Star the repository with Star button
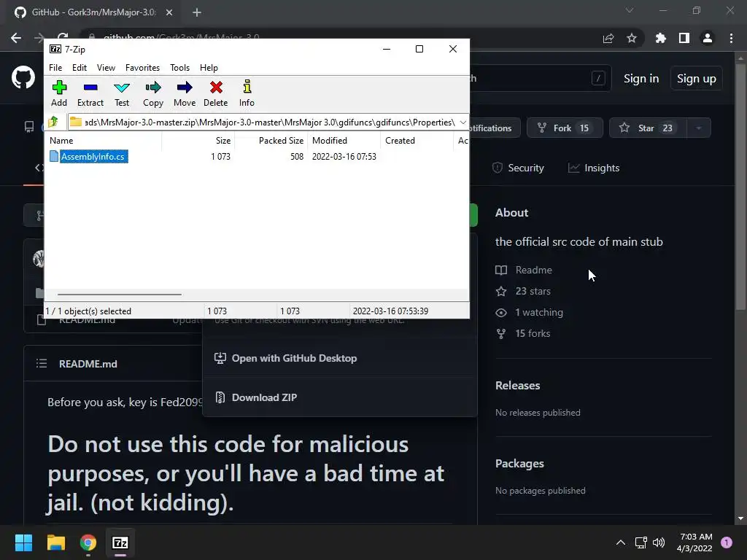747x560 pixels. (648, 128)
